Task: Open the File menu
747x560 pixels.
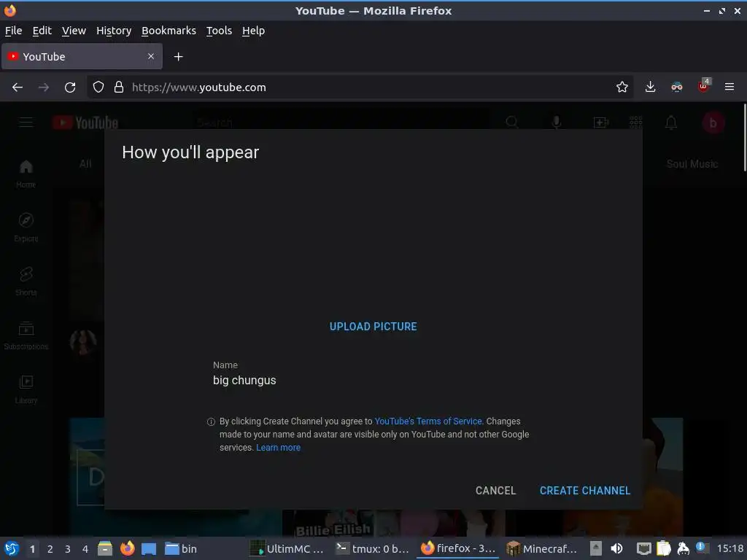Action: [x=13, y=31]
